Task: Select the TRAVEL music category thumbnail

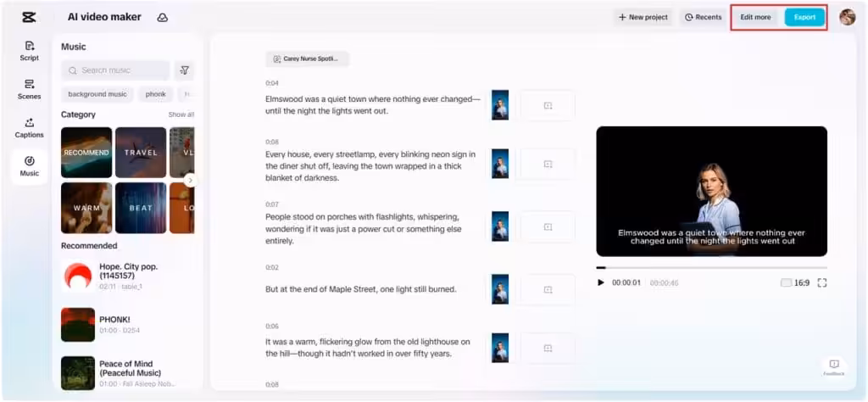Action: pos(141,153)
